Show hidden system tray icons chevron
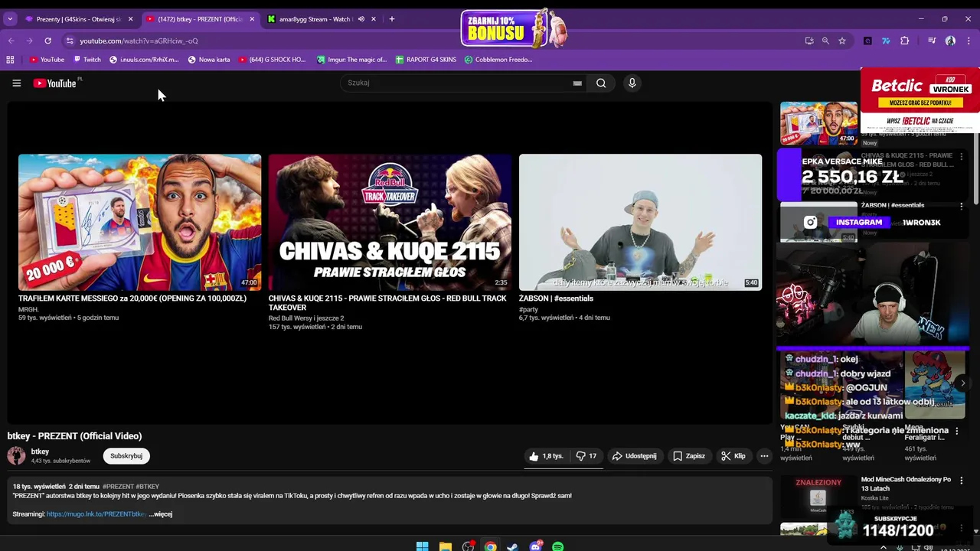 [x=884, y=548]
